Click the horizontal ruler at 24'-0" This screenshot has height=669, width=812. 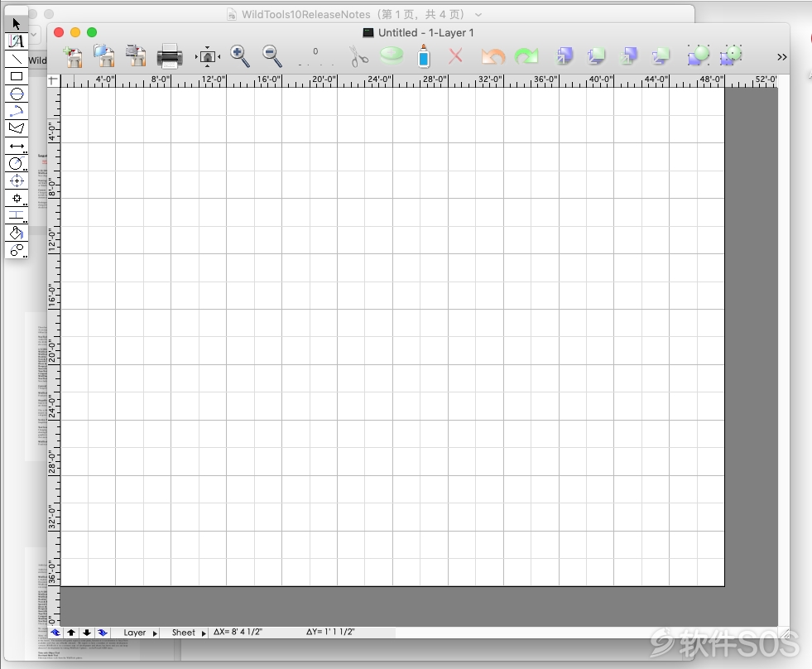pos(380,79)
